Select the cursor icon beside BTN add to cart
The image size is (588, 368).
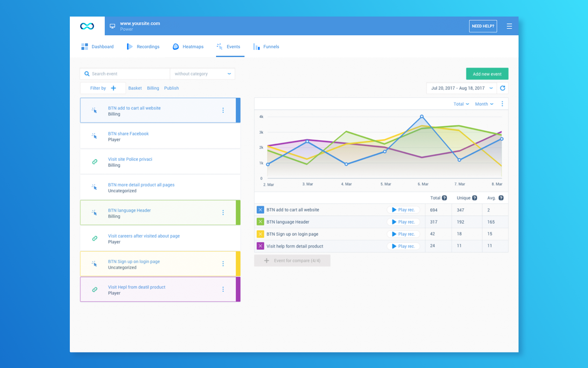pos(94,110)
